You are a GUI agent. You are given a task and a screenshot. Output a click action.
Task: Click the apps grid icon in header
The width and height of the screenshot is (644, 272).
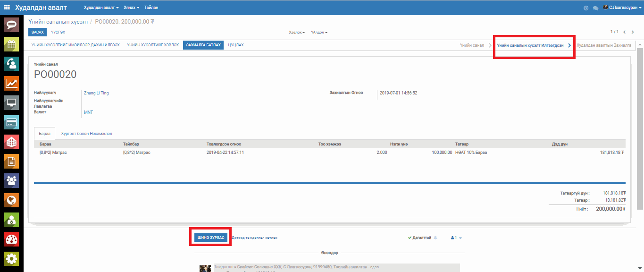(7, 8)
